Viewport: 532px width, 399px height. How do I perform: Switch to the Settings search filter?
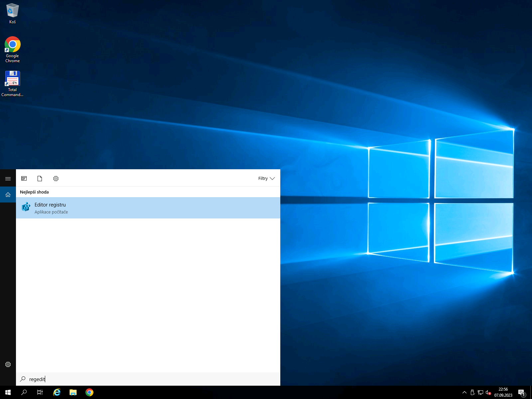pos(56,179)
